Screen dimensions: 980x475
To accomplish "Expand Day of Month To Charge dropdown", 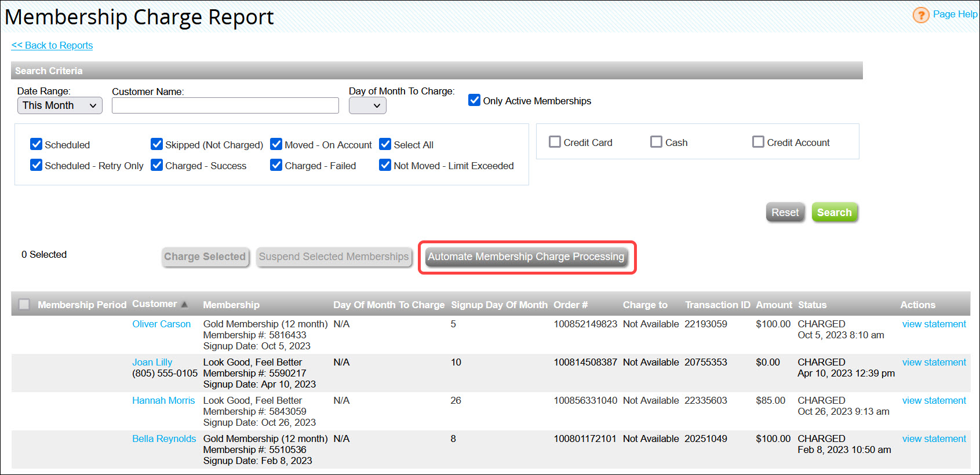I will tap(367, 105).
